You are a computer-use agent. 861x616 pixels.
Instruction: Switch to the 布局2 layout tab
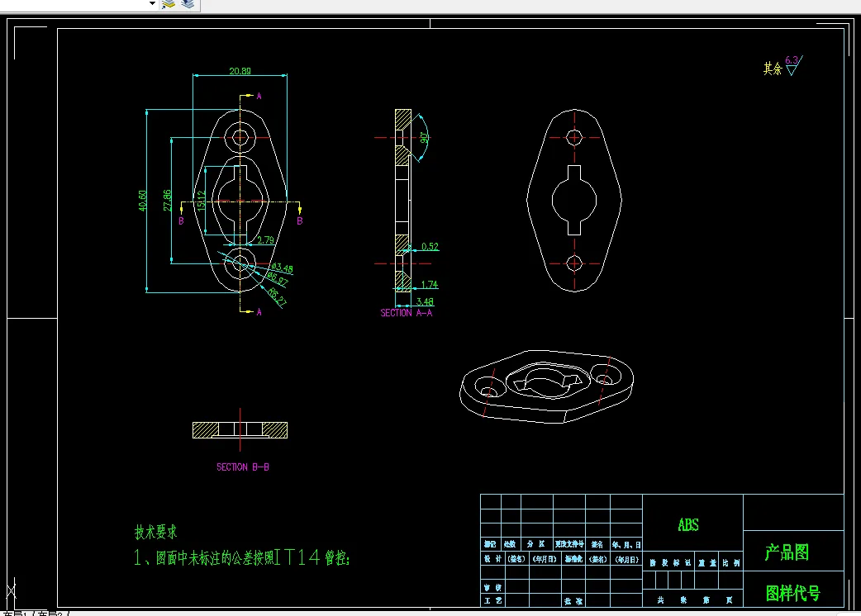point(51,614)
